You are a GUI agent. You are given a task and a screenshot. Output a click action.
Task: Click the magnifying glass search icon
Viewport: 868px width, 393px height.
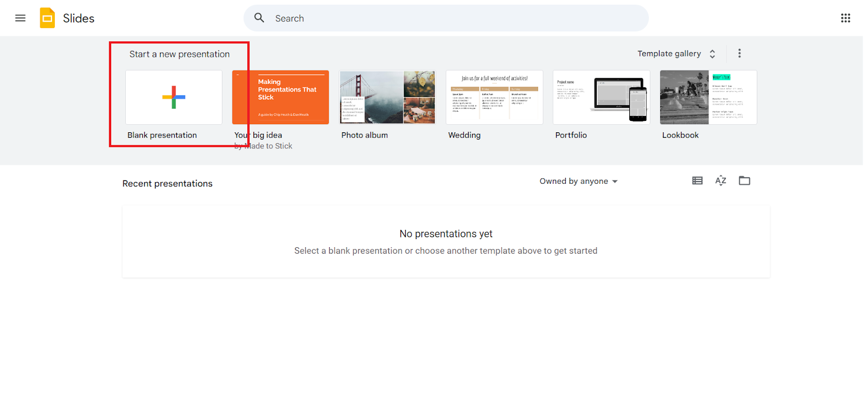point(259,18)
